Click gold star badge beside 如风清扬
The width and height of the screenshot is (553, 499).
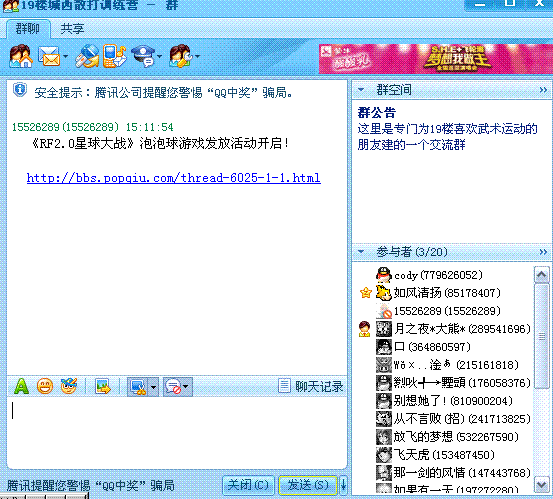[x=365, y=293]
